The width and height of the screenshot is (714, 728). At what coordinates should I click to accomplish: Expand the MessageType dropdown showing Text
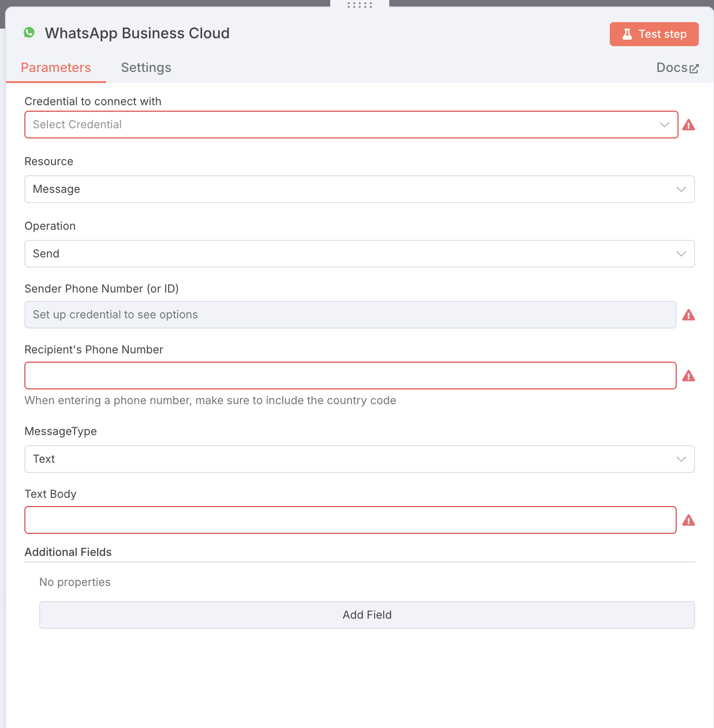pyautogui.click(x=360, y=459)
